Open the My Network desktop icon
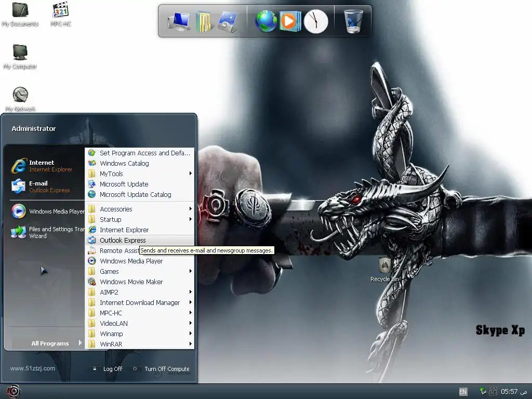This screenshot has height=399, width=532. 20,99
